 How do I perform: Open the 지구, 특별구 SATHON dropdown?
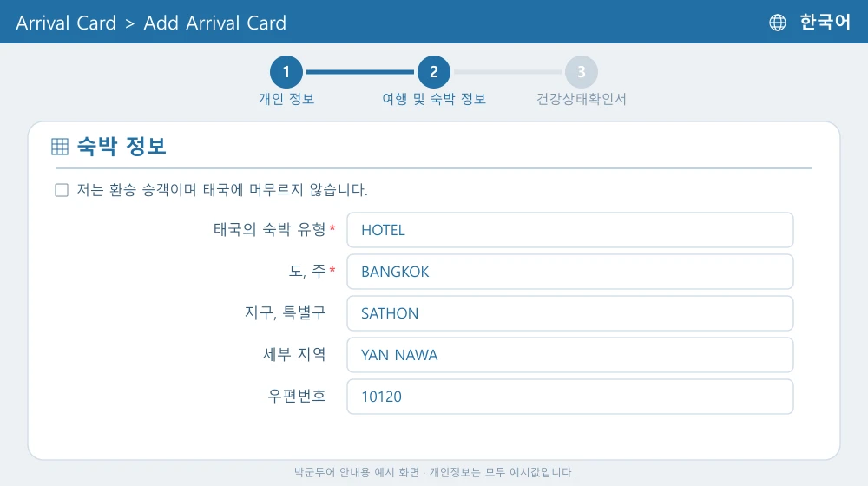point(570,313)
